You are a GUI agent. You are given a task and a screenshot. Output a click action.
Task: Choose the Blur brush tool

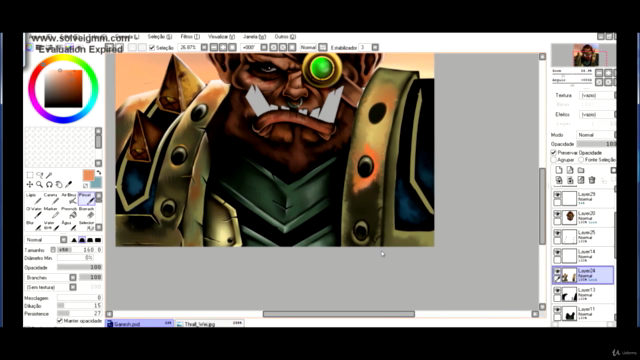pos(33,226)
